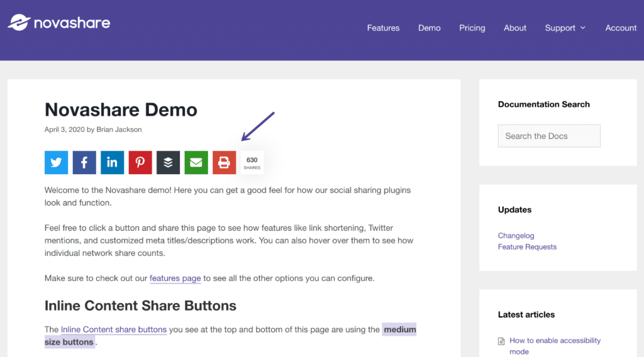Print page using red printer icon

click(x=225, y=163)
